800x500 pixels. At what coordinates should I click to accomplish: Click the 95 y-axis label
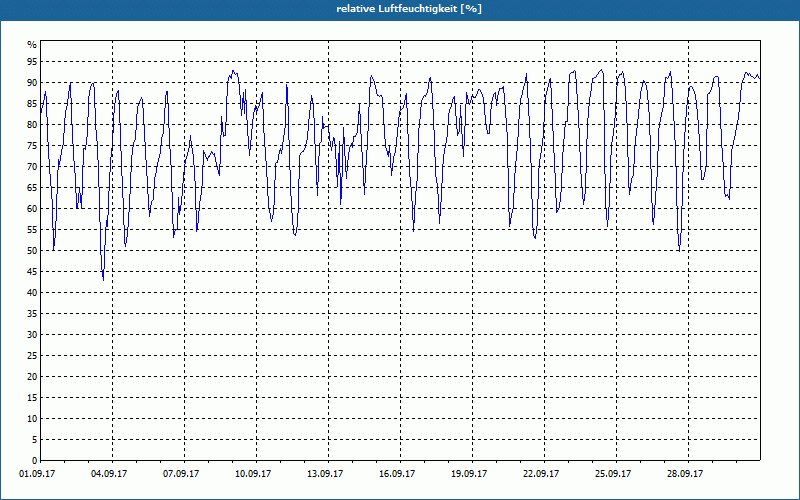pos(32,62)
